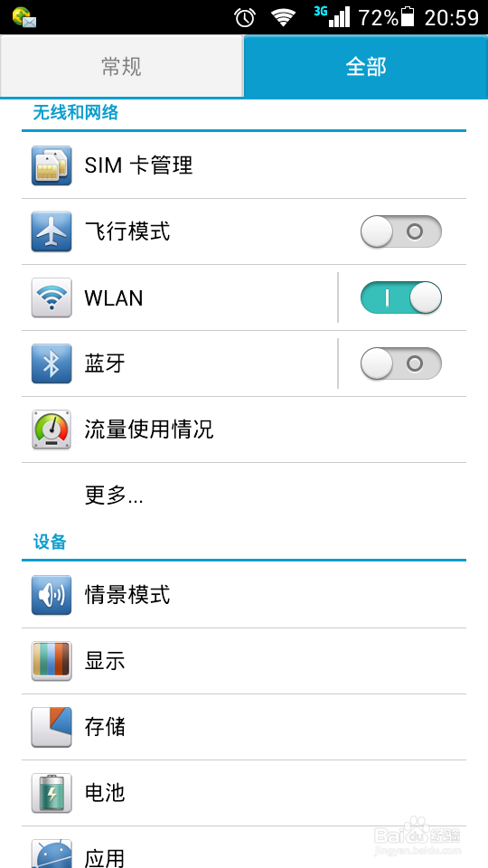This screenshot has width=488, height=868.
Task: Open the 显示 display settings
Action: pyautogui.click(x=244, y=661)
